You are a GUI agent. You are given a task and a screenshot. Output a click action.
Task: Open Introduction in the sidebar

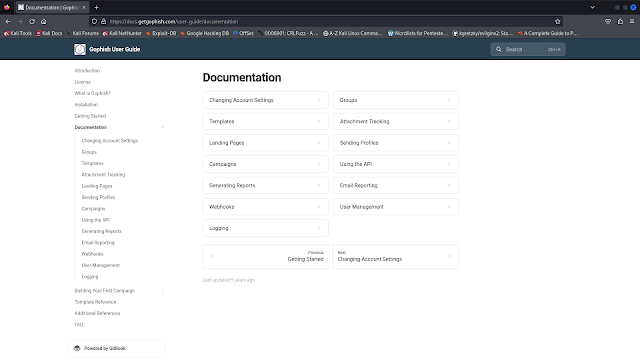87,71
